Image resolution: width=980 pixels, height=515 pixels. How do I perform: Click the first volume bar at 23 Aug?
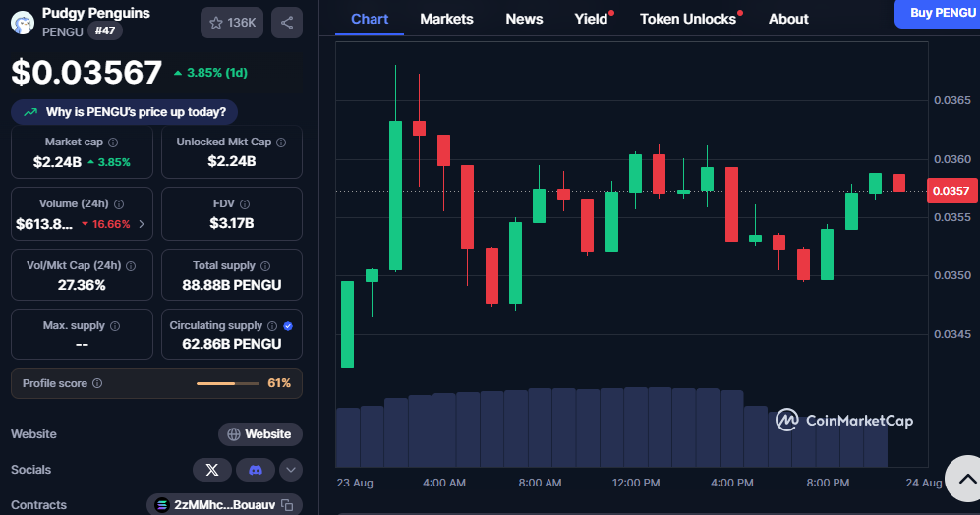click(x=348, y=437)
